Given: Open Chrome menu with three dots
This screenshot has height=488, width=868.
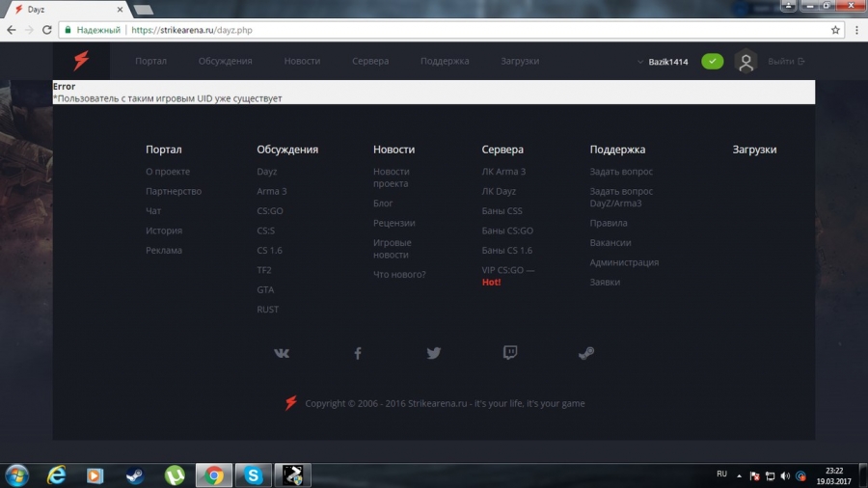Looking at the screenshot, I should [856, 30].
